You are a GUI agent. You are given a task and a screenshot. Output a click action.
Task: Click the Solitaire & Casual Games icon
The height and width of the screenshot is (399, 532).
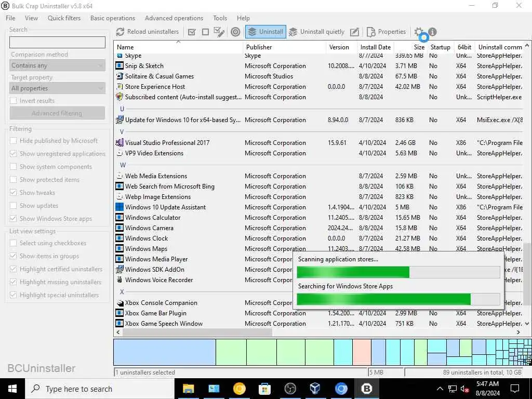pos(119,76)
